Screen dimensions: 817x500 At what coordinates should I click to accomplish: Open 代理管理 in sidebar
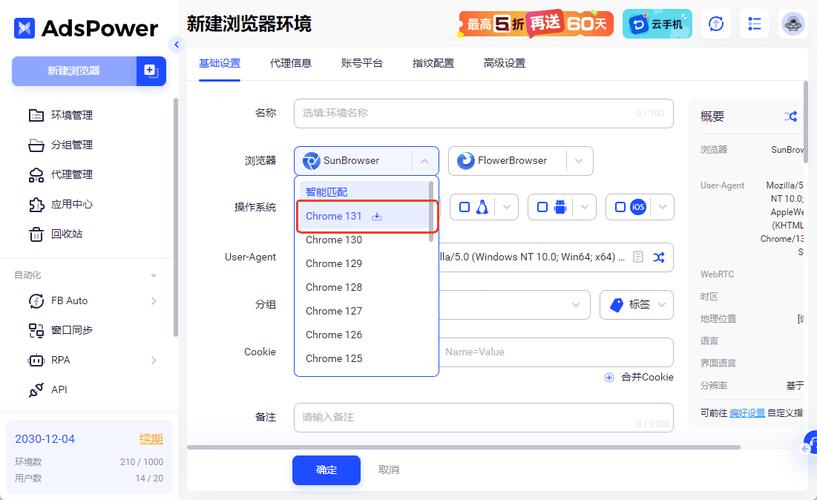click(61, 174)
